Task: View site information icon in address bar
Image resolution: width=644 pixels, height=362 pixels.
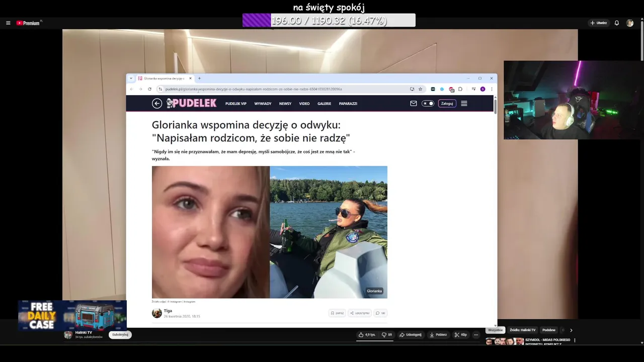Action: [160, 89]
